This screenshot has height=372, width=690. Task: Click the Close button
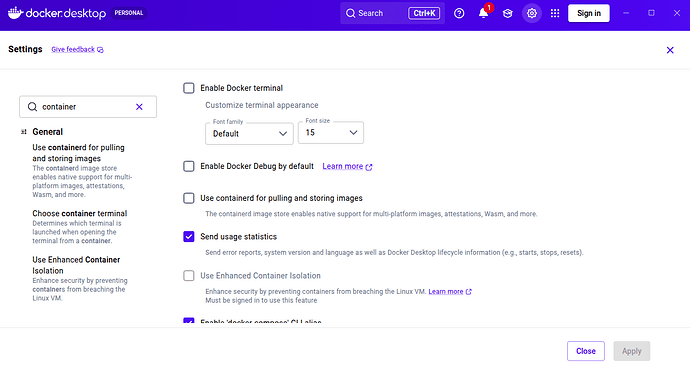click(x=586, y=351)
